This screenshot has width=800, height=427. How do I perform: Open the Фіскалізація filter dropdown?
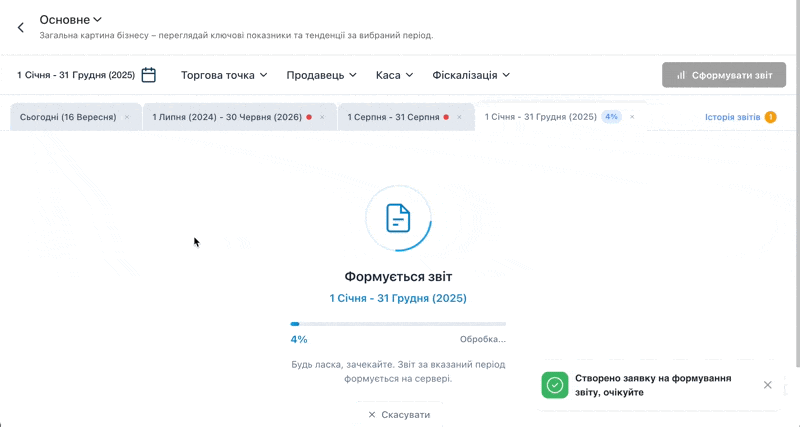(471, 75)
